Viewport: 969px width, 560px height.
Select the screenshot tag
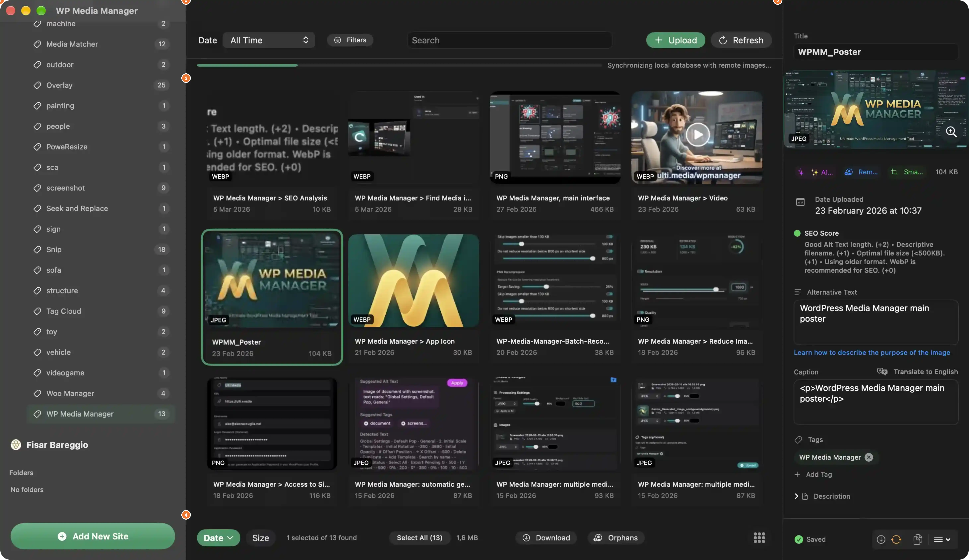[x=101, y=188]
